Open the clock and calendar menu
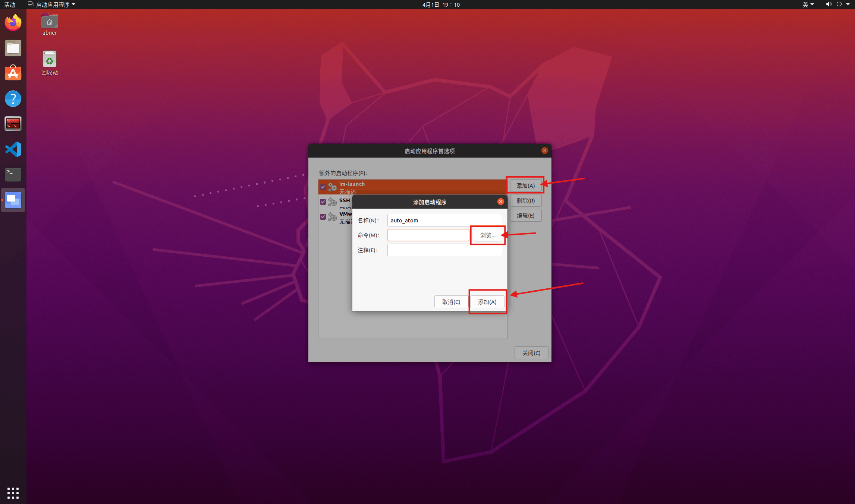The width and height of the screenshot is (855, 504). point(441,4)
